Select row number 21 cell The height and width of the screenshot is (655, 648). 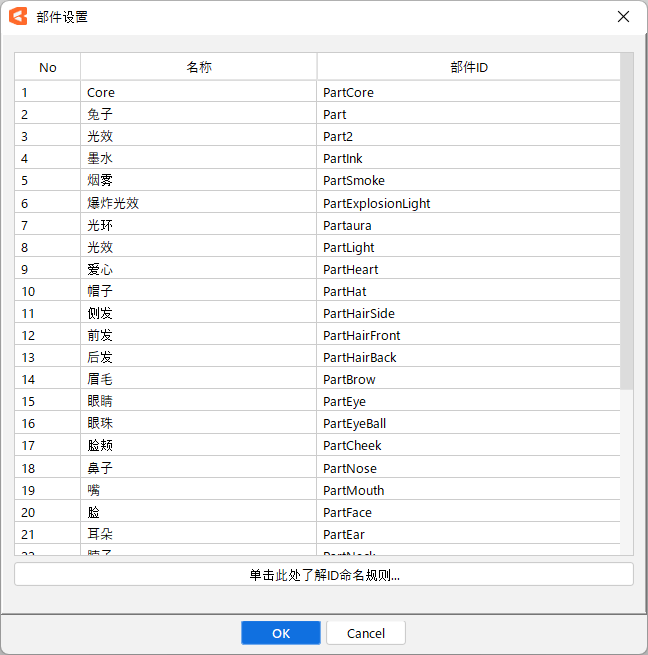click(47, 534)
